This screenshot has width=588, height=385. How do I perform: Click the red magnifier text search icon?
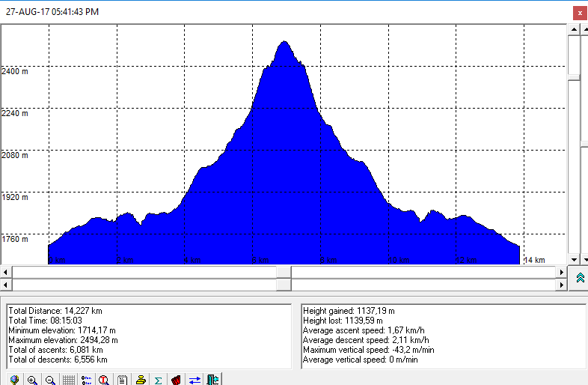104,380
